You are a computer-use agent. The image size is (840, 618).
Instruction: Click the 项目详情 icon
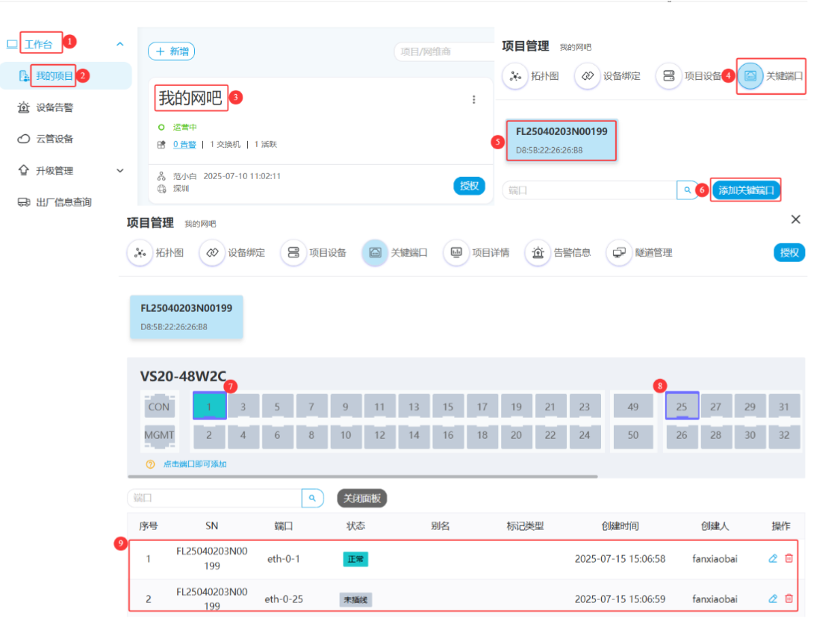[456, 253]
